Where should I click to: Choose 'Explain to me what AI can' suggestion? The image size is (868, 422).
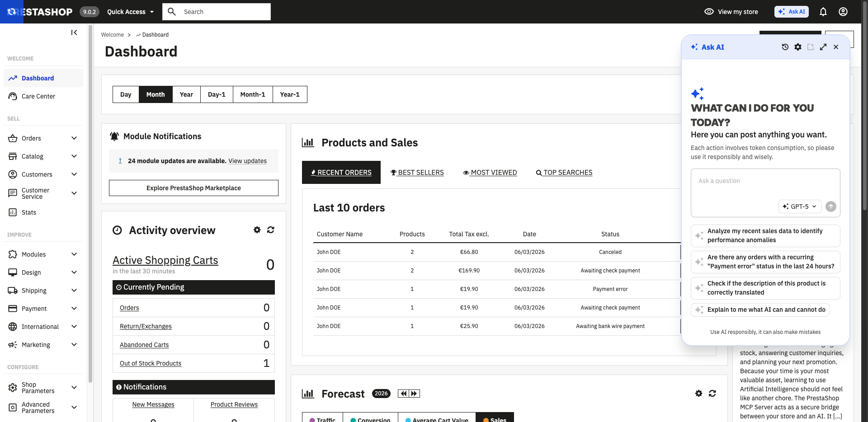pyautogui.click(x=760, y=309)
